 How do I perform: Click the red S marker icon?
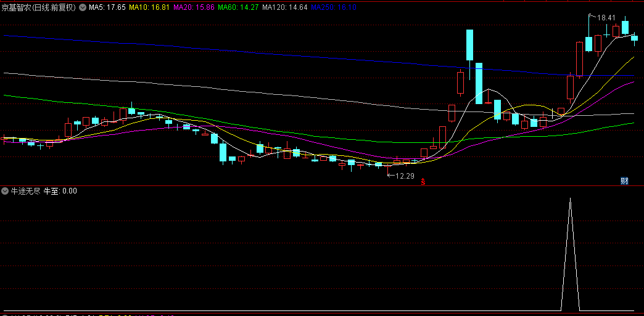pyautogui.click(x=423, y=181)
